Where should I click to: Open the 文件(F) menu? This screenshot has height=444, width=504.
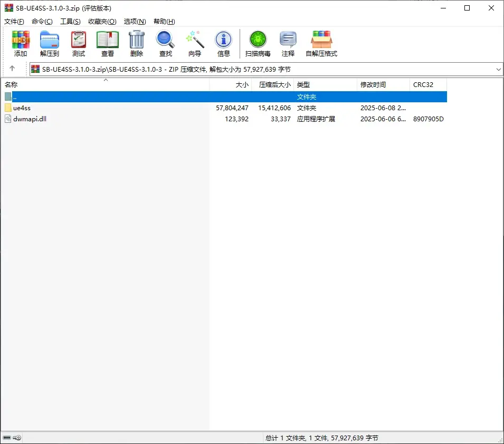[x=14, y=22]
